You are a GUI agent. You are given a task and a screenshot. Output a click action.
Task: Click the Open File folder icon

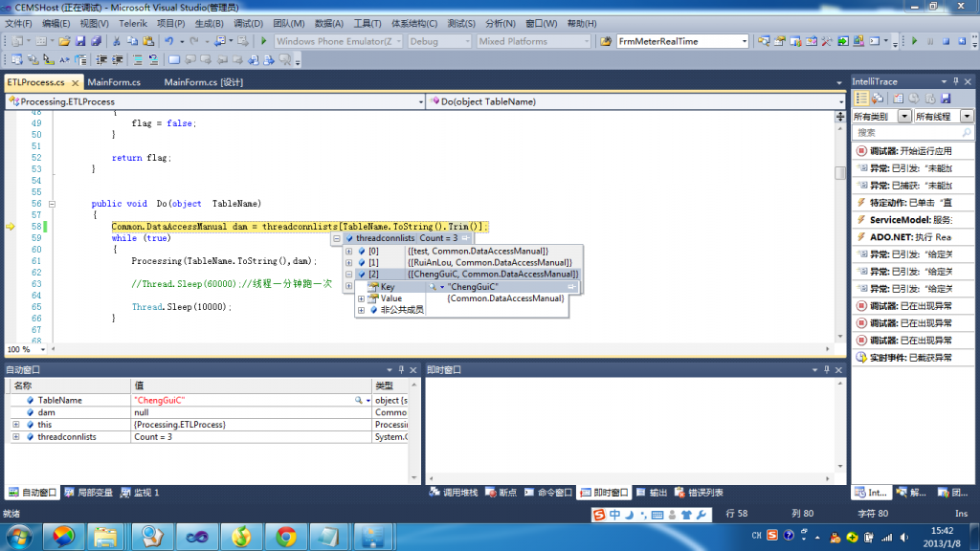click(64, 41)
